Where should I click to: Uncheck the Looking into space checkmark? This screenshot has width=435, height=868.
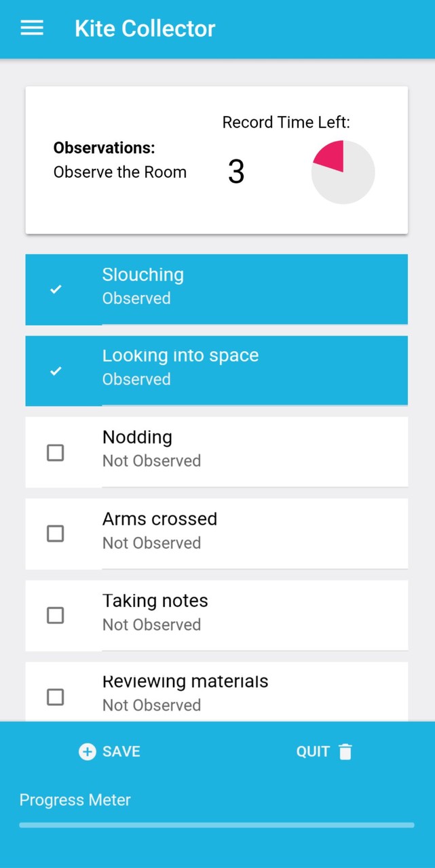[56, 371]
